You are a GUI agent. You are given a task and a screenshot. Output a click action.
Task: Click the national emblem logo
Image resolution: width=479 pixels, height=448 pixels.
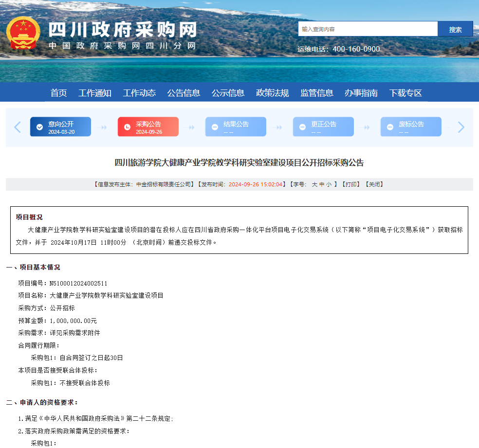[23, 33]
